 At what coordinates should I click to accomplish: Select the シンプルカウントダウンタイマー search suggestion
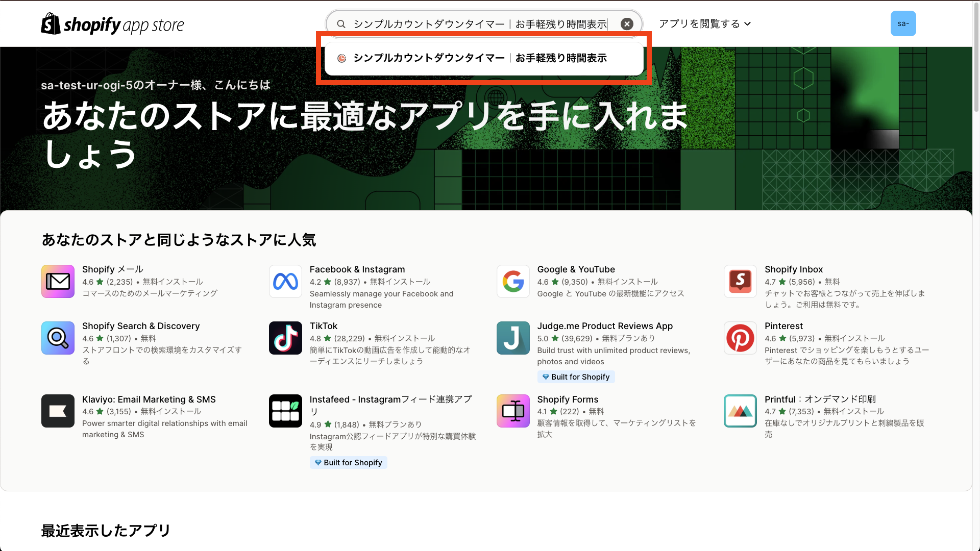(480, 58)
